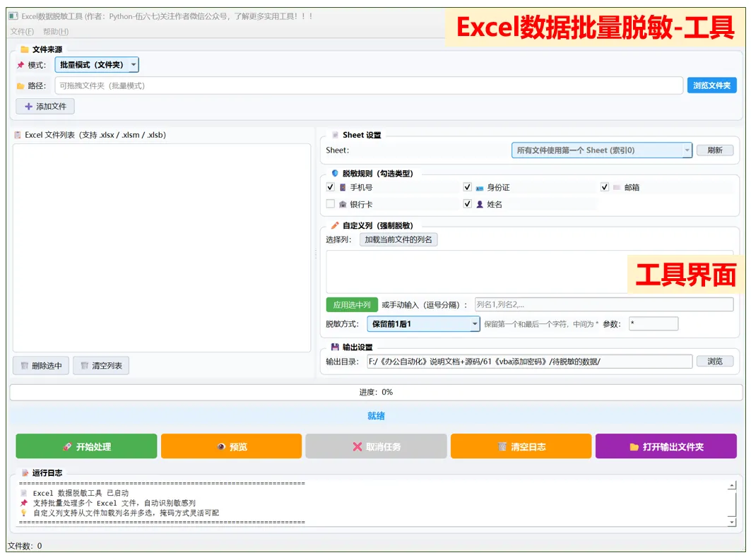Open the 模式 batch mode dropdown

(x=97, y=65)
